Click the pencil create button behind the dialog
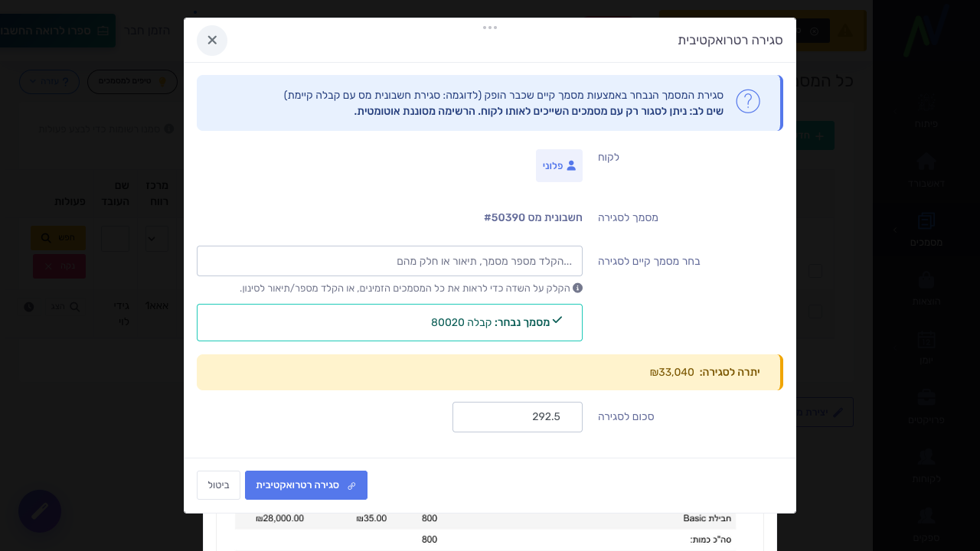This screenshot has width=980, height=551. point(825,412)
